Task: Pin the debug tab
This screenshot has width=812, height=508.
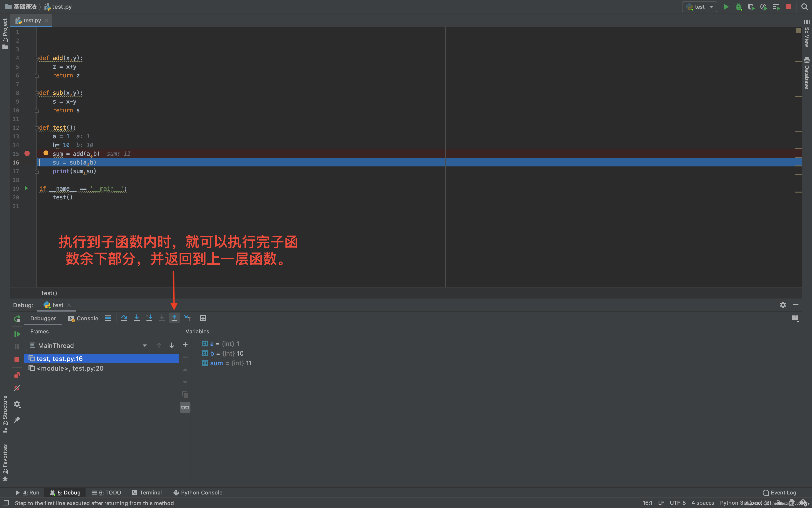Action: [x=17, y=420]
